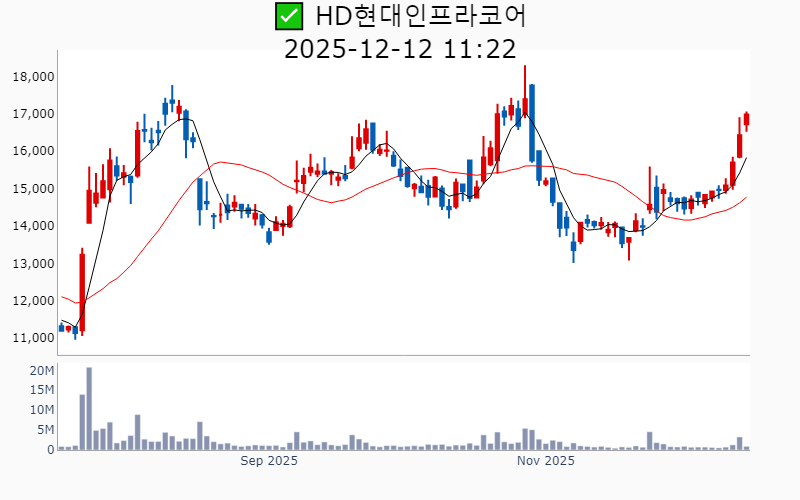800x500 pixels.
Task: Select the 2025-12-12 11:22 timestamp text
Action: click(400, 48)
